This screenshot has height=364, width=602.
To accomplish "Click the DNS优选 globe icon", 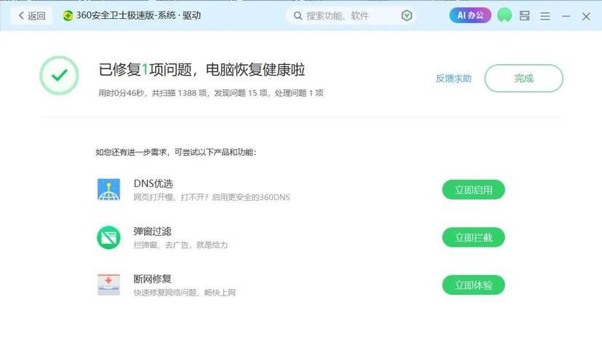I will (x=108, y=189).
